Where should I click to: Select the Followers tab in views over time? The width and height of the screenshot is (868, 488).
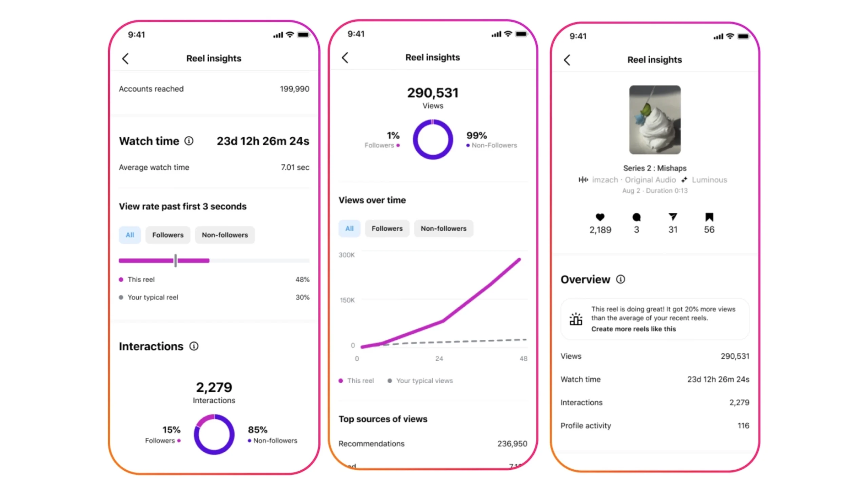tap(388, 229)
